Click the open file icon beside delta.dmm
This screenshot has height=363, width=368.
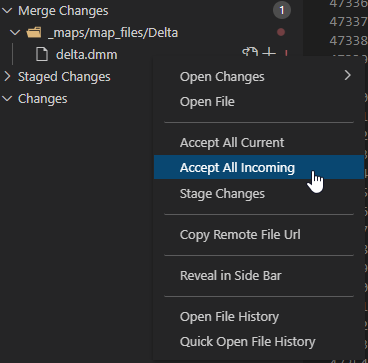[x=250, y=53]
